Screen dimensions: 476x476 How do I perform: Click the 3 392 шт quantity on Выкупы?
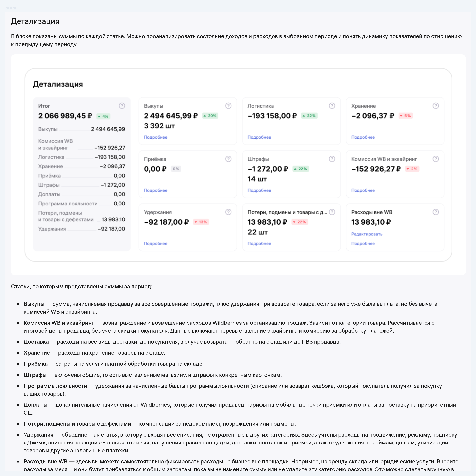tap(159, 126)
